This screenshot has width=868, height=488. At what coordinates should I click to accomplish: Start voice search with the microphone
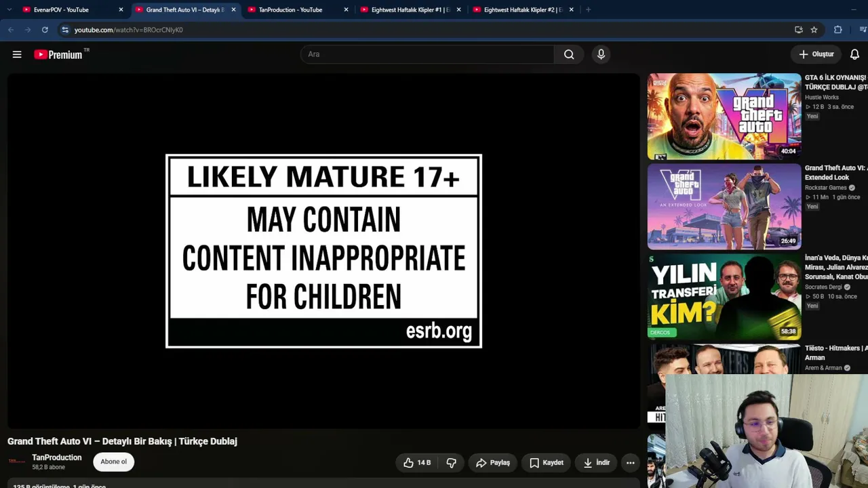point(601,54)
